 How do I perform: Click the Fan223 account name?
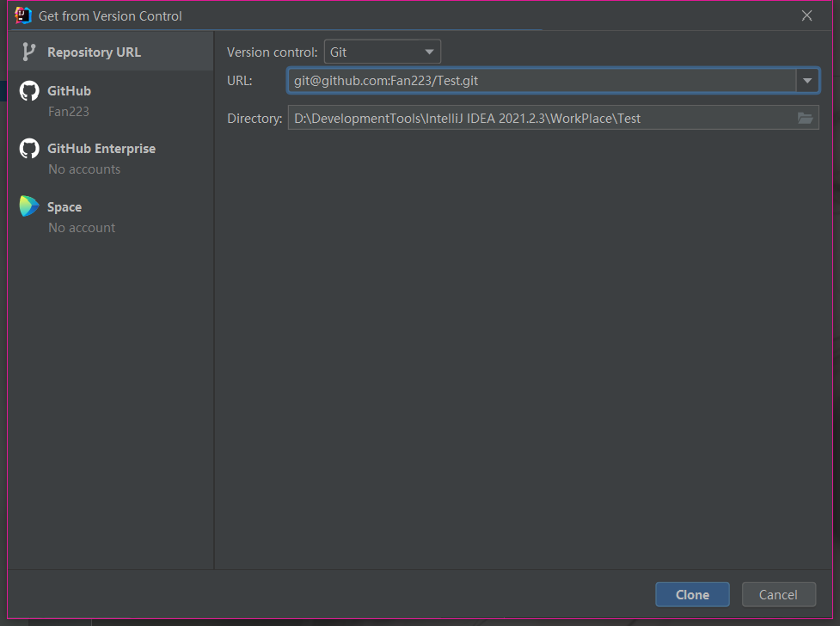coord(69,112)
